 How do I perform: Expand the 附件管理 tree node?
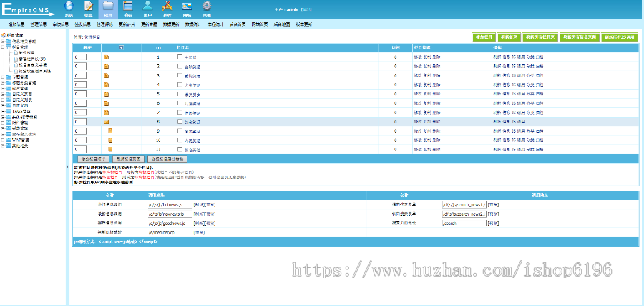[x=3, y=123]
